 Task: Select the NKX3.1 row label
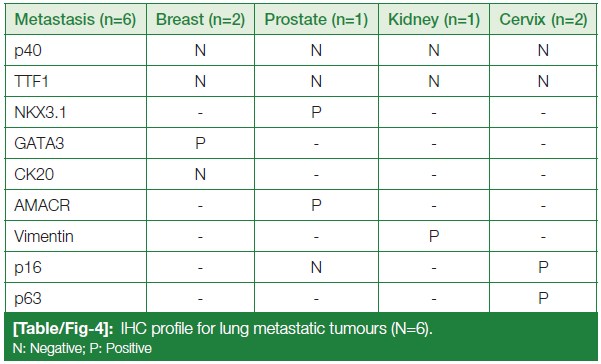[40, 112]
